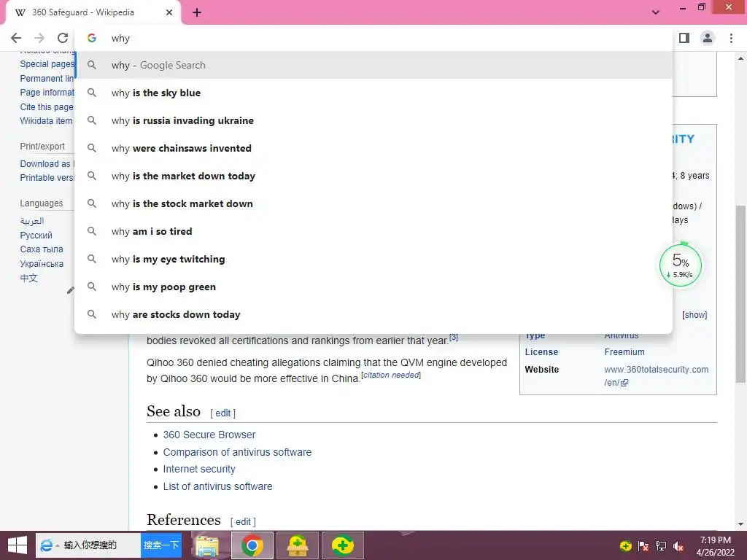Open 360 Secure Browser article
This screenshot has width=747, height=560.
point(209,435)
